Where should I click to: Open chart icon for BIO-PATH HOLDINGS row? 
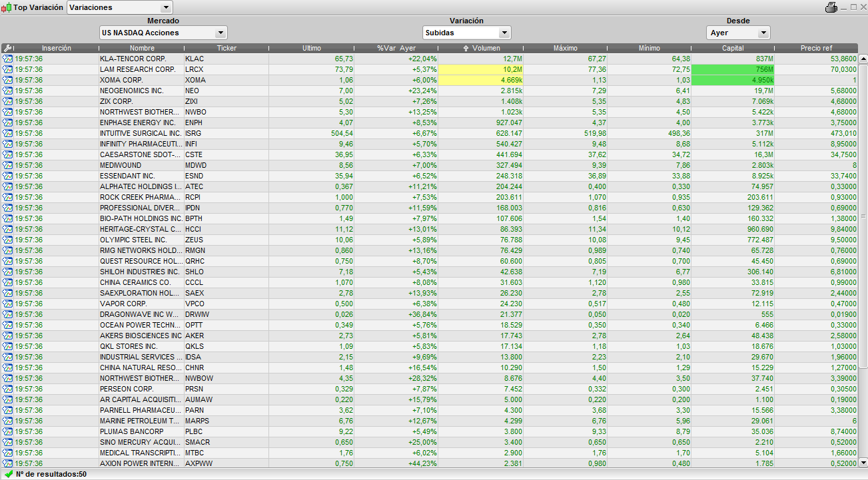[7, 218]
